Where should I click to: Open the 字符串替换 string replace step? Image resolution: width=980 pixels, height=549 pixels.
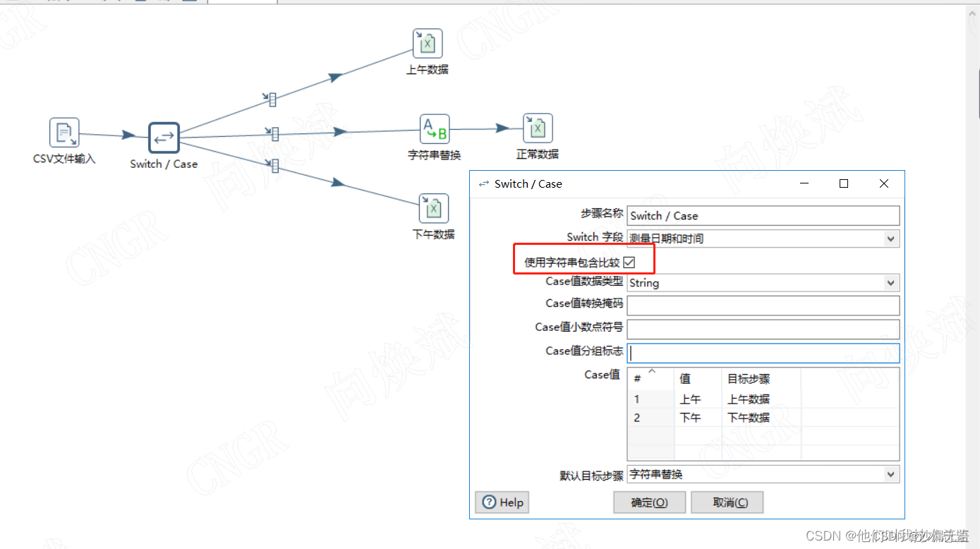coord(435,128)
